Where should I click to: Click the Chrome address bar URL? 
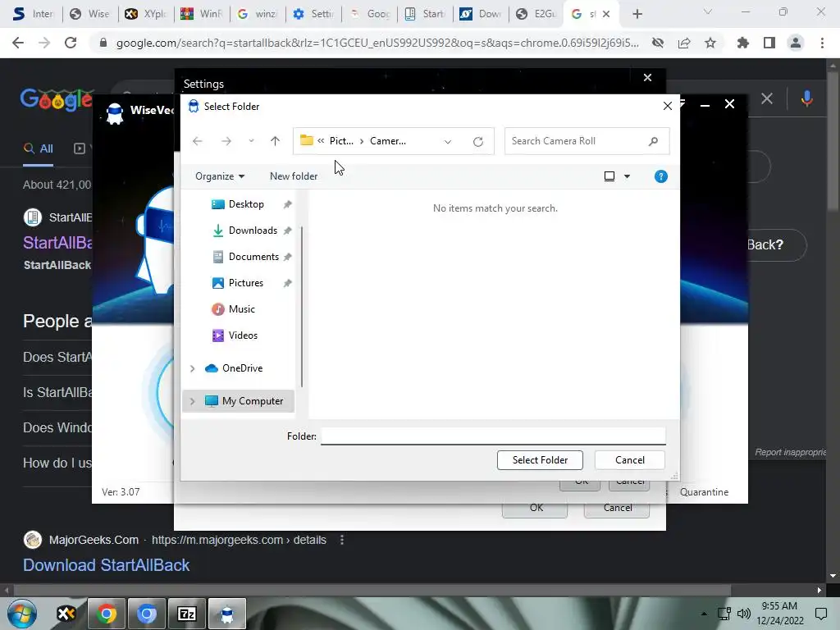pos(377,43)
